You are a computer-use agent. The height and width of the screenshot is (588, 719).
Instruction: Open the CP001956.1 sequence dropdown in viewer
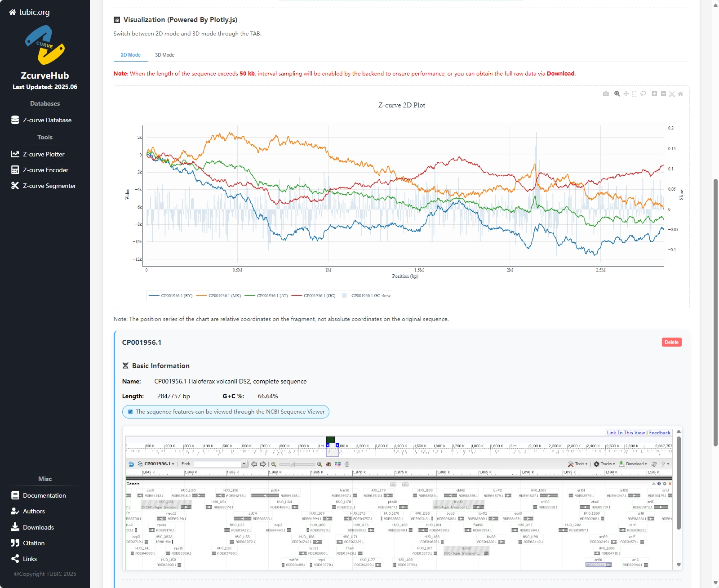pyautogui.click(x=156, y=464)
